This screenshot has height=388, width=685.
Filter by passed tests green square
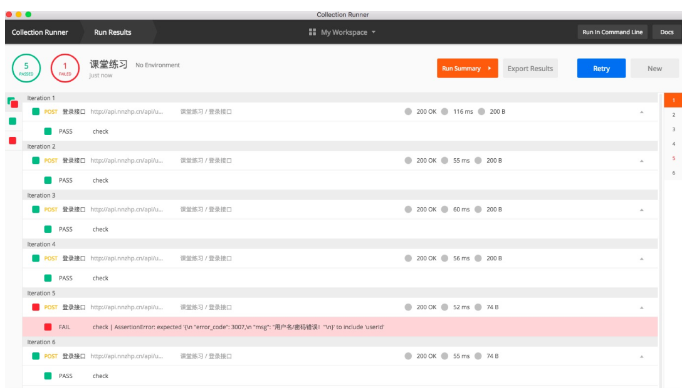coord(13,121)
